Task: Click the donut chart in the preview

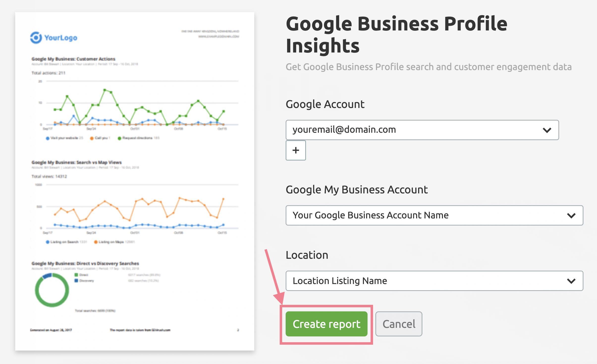Action: (x=52, y=290)
